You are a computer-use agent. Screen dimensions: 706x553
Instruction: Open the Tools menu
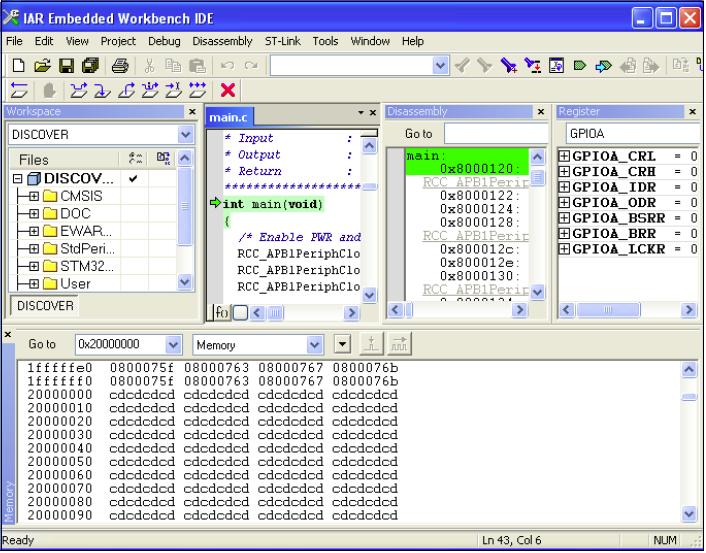tap(325, 41)
